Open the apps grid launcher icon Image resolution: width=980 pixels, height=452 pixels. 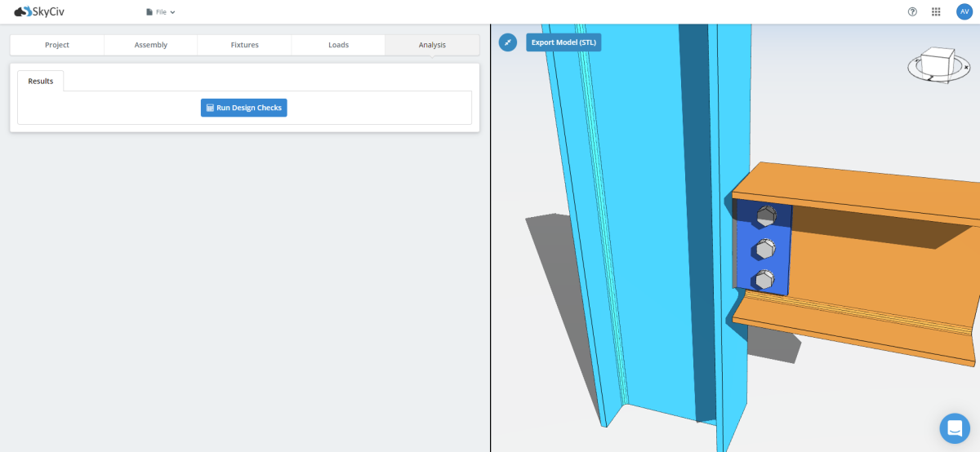936,12
